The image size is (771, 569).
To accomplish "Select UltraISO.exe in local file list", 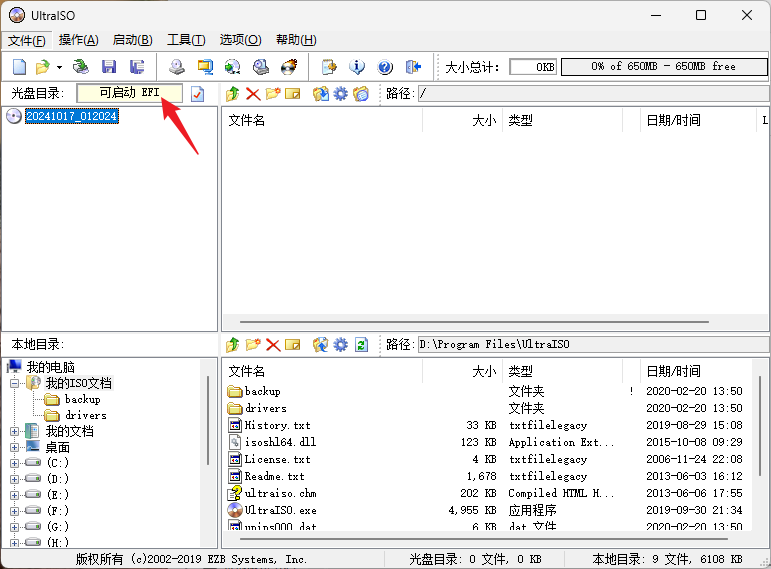I will pyautogui.click(x=280, y=510).
